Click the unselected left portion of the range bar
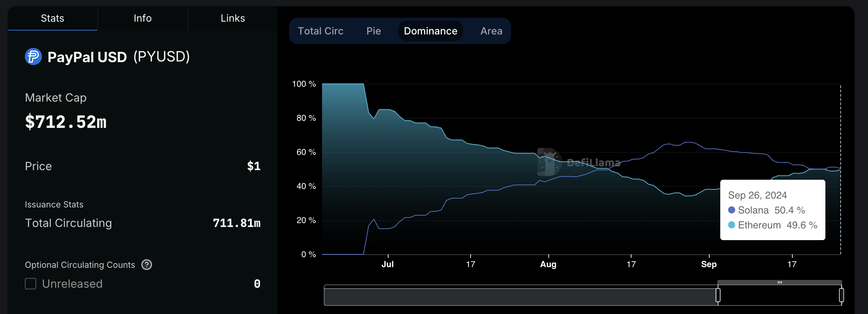The height and width of the screenshot is (314, 868). coord(520,296)
